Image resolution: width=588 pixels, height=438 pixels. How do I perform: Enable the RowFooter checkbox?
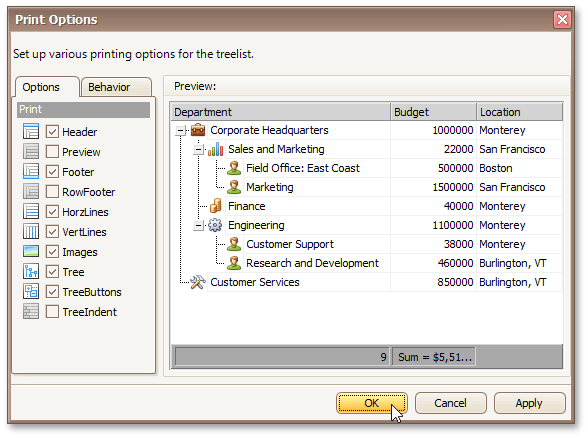[x=52, y=192]
